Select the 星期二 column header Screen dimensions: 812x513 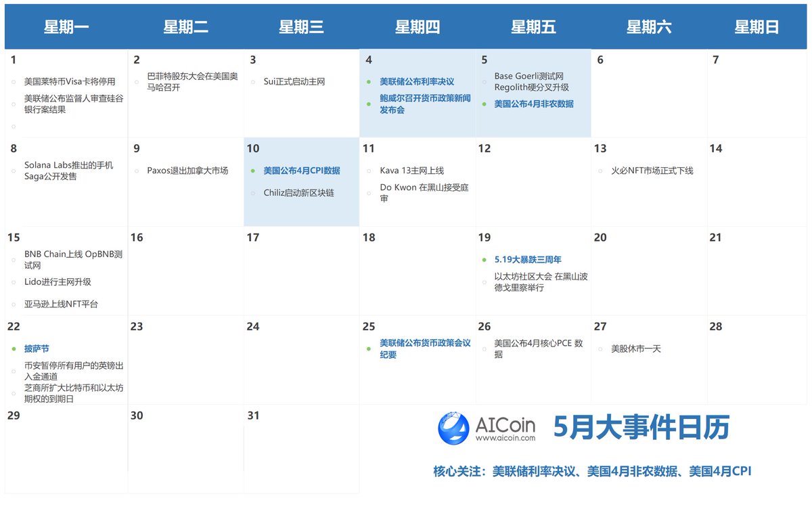[x=185, y=27]
